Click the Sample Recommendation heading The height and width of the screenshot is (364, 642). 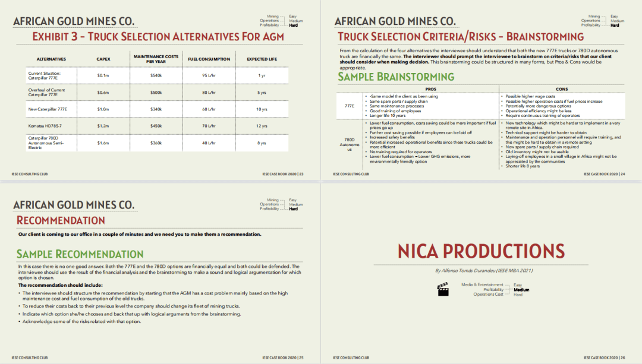(80, 254)
